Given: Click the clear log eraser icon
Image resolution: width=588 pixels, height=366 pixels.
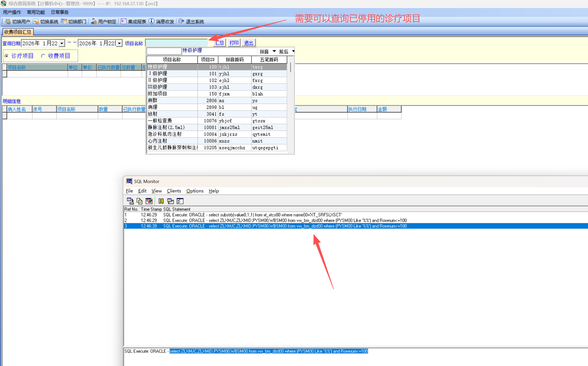Looking at the screenshot, I should click(149, 201).
